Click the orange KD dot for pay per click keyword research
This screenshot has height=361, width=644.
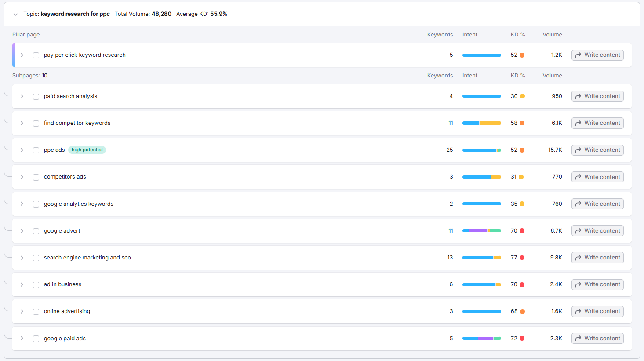[x=522, y=55]
